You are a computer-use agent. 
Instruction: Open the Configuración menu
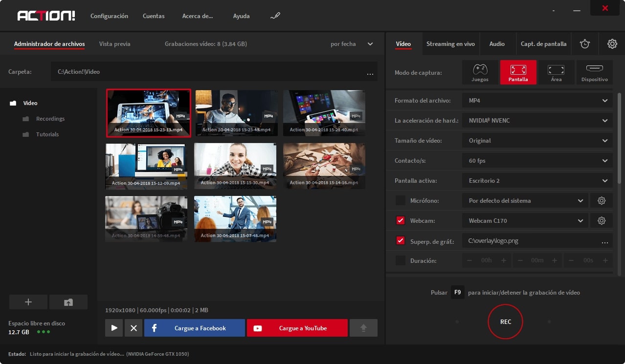tap(109, 16)
